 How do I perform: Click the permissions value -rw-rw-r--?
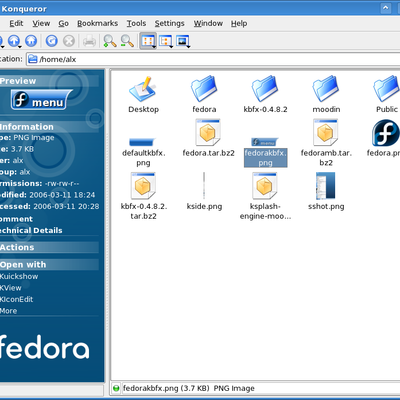tap(62, 184)
